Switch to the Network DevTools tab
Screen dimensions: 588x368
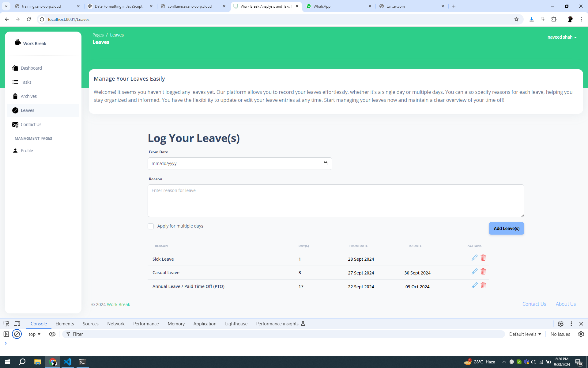[116, 324]
